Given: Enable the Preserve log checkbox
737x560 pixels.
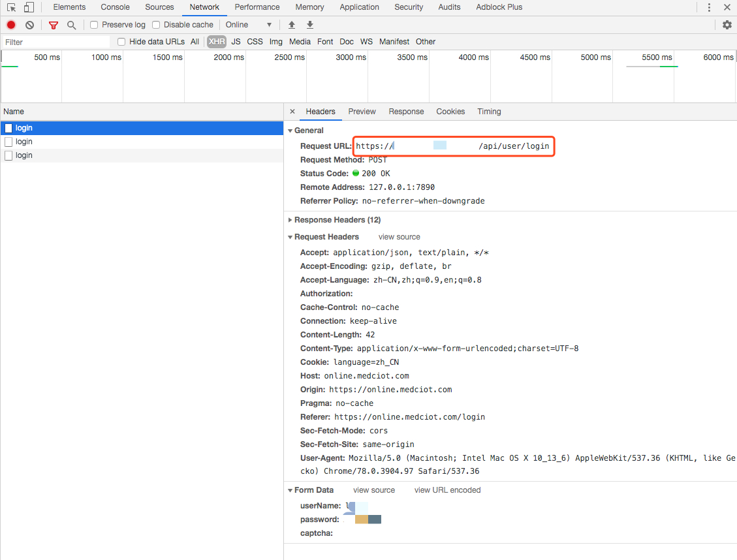Looking at the screenshot, I should click(x=94, y=25).
